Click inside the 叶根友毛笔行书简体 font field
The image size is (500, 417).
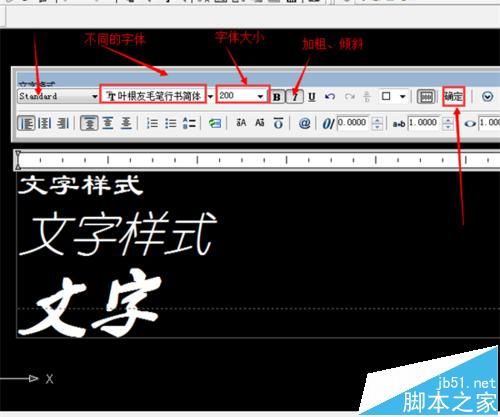click(153, 96)
